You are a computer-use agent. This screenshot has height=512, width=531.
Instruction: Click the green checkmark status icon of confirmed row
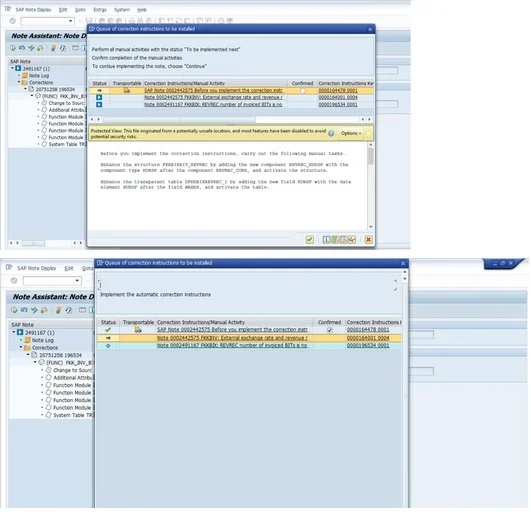108,330
